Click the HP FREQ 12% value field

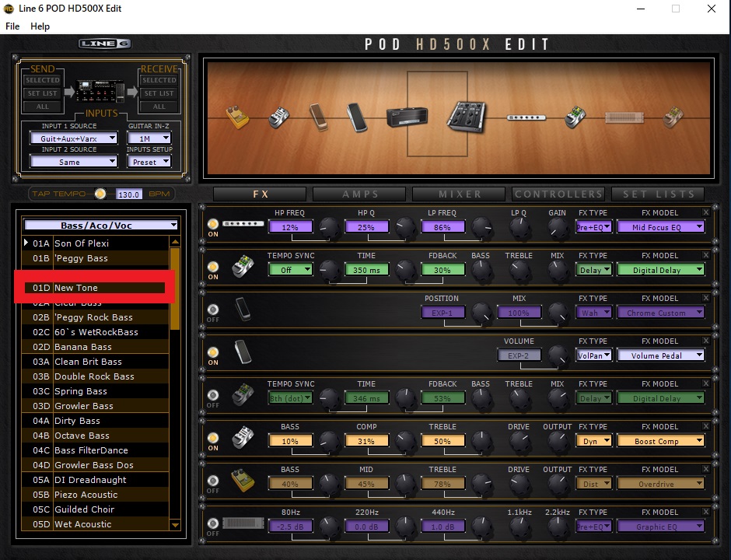click(290, 227)
